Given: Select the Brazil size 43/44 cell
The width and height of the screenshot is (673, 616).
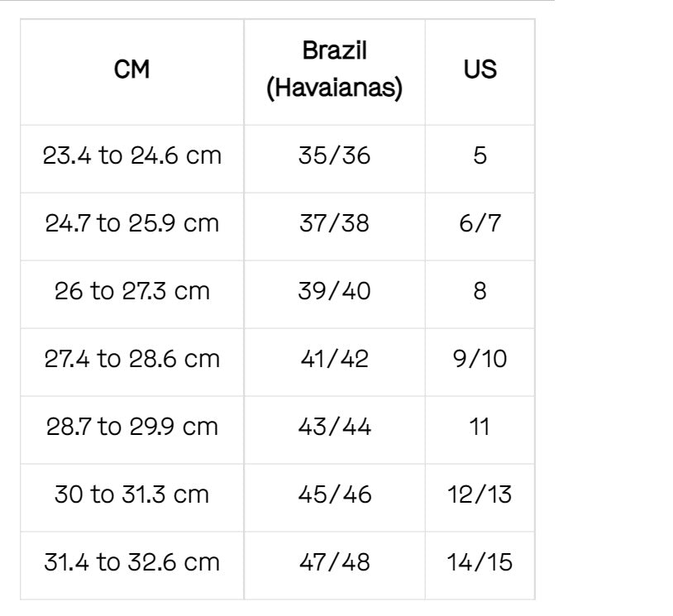Looking at the screenshot, I should click(334, 427).
